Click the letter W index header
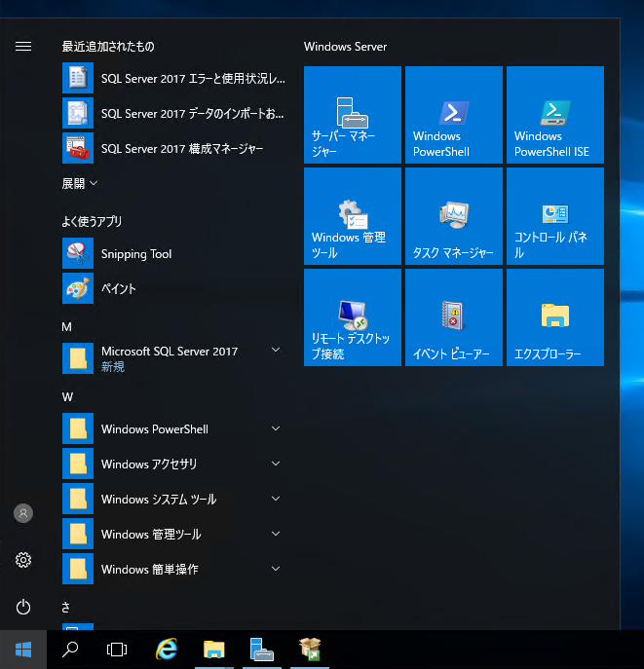The image size is (644, 669). (x=67, y=396)
